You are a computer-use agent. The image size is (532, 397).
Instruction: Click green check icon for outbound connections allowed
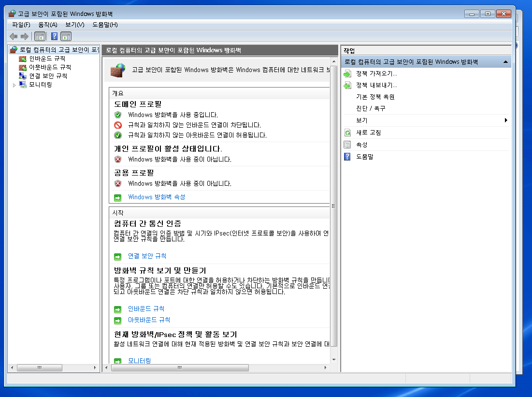tap(118, 135)
